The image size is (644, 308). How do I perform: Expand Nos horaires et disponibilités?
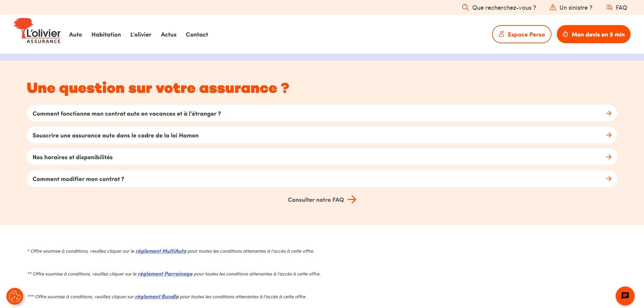[322, 157]
